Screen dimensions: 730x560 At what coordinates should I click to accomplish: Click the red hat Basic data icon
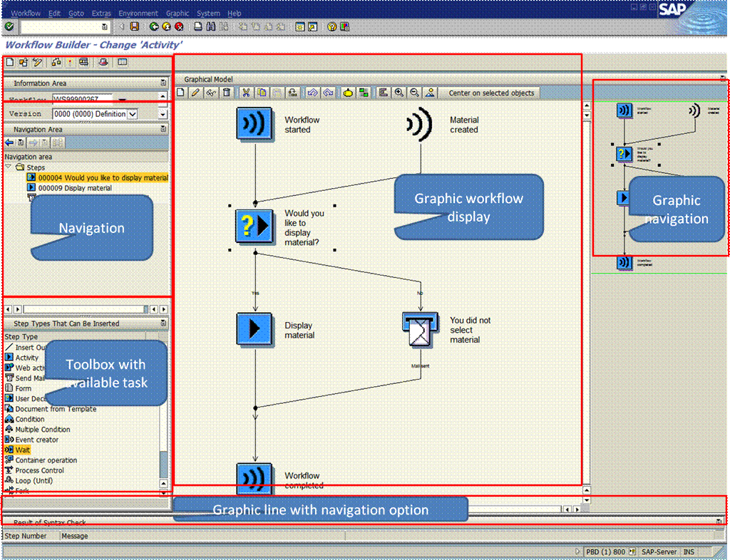click(x=103, y=62)
